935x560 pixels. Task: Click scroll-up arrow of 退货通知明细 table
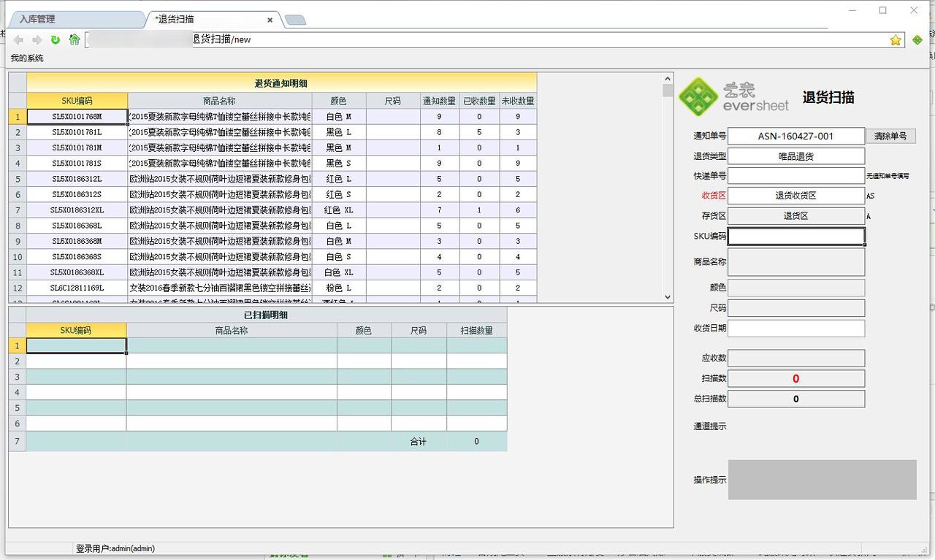(x=668, y=78)
